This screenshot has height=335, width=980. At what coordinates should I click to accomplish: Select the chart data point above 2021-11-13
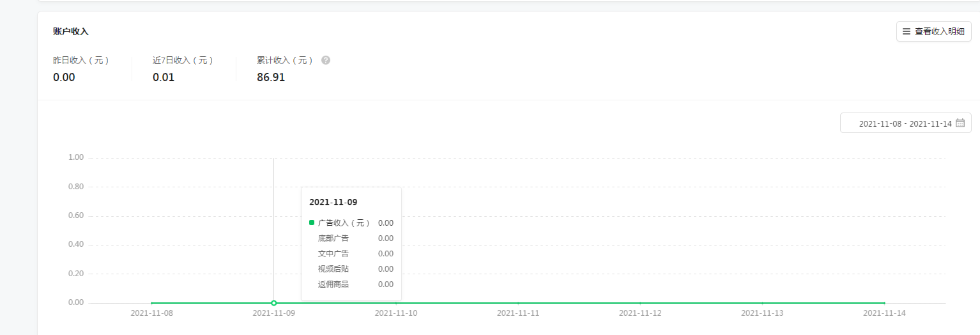point(762,302)
